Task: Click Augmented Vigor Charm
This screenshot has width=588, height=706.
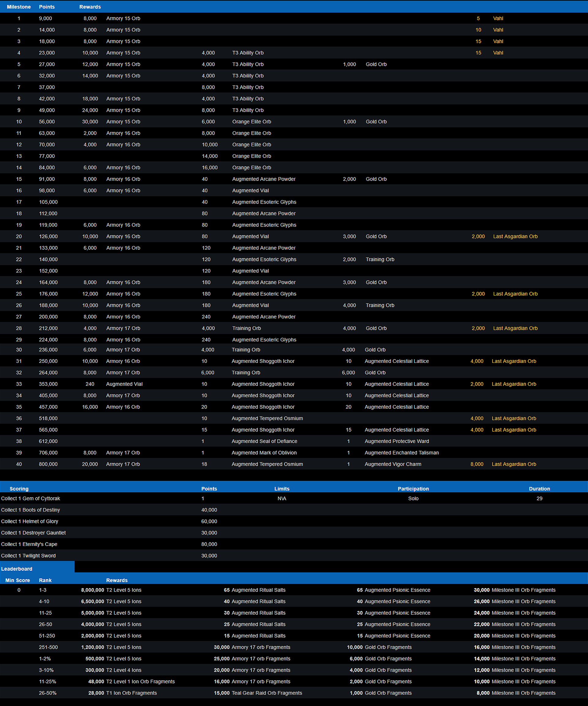Action: tap(393, 464)
